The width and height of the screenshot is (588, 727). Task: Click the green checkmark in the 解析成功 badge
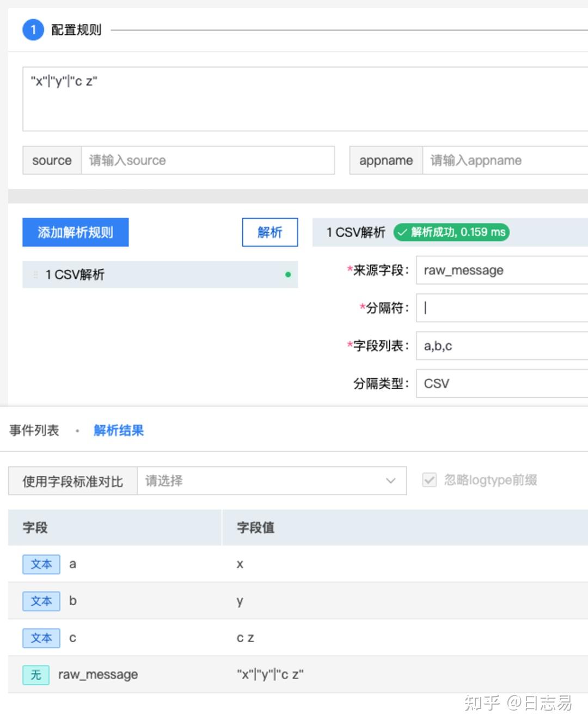coord(403,232)
